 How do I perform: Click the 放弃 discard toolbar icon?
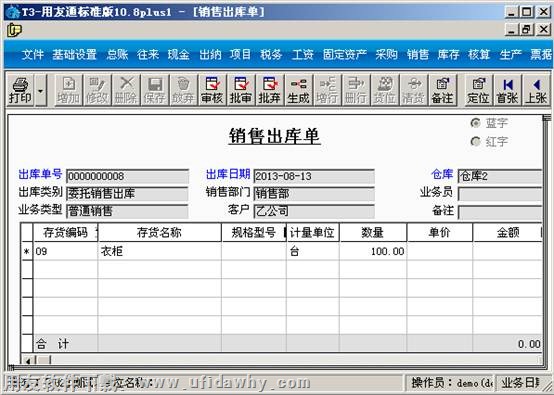(x=183, y=90)
